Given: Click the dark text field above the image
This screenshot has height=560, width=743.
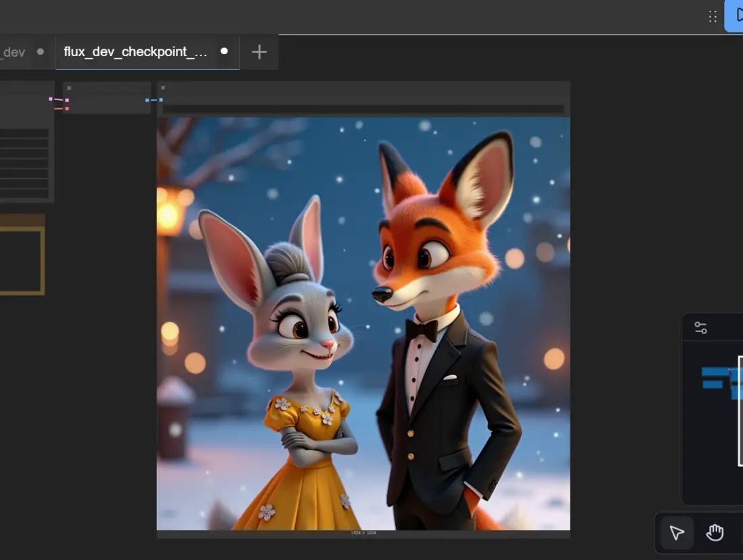Looking at the screenshot, I should pyautogui.click(x=363, y=108).
